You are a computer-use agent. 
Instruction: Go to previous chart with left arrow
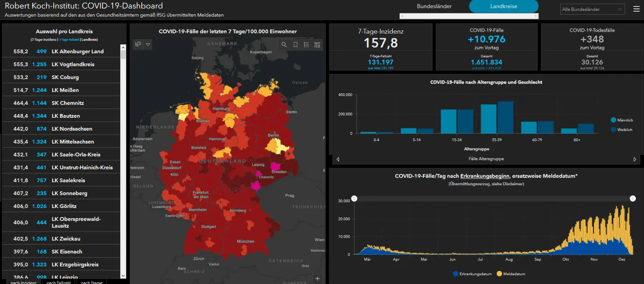click(338, 159)
